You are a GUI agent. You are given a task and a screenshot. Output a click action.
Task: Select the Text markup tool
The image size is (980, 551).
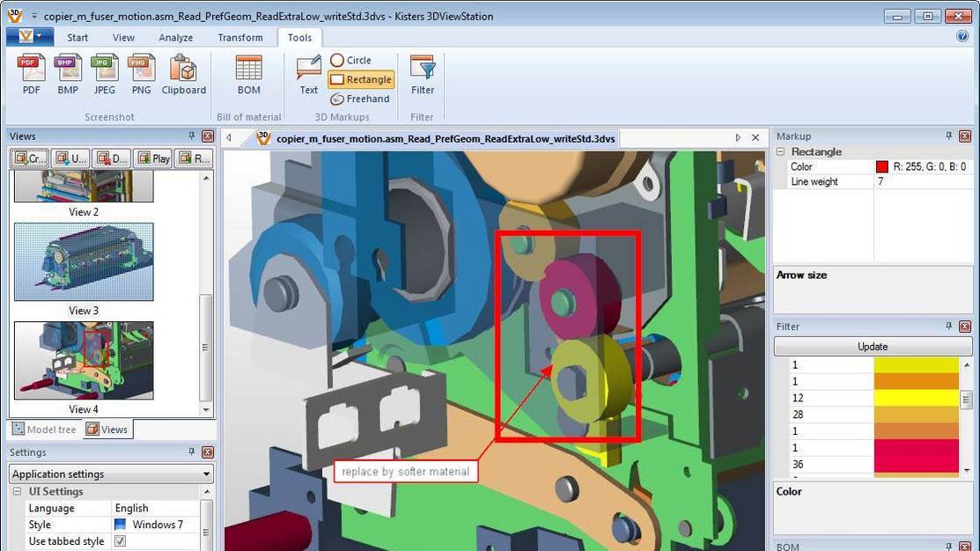pyautogui.click(x=308, y=74)
